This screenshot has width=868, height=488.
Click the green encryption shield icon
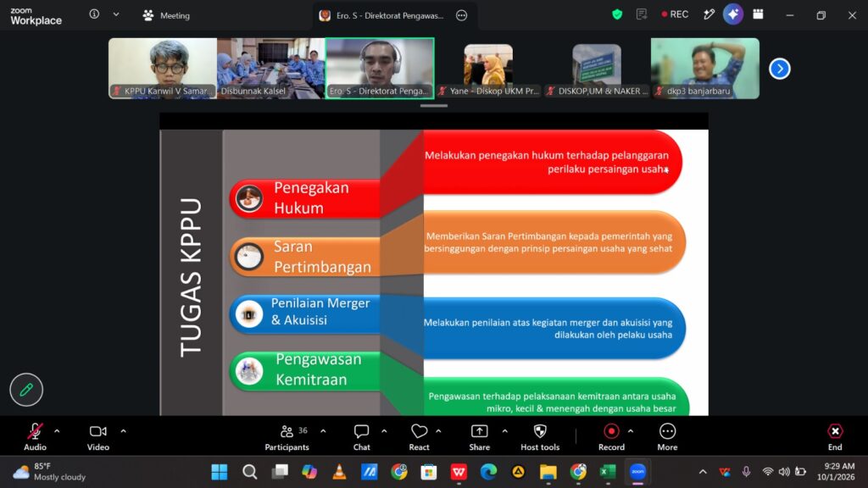[617, 15]
